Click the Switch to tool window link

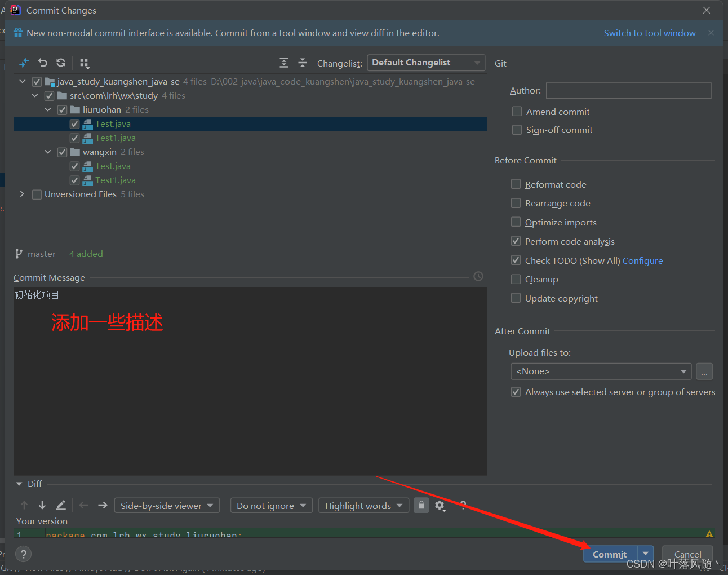pos(650,33)
